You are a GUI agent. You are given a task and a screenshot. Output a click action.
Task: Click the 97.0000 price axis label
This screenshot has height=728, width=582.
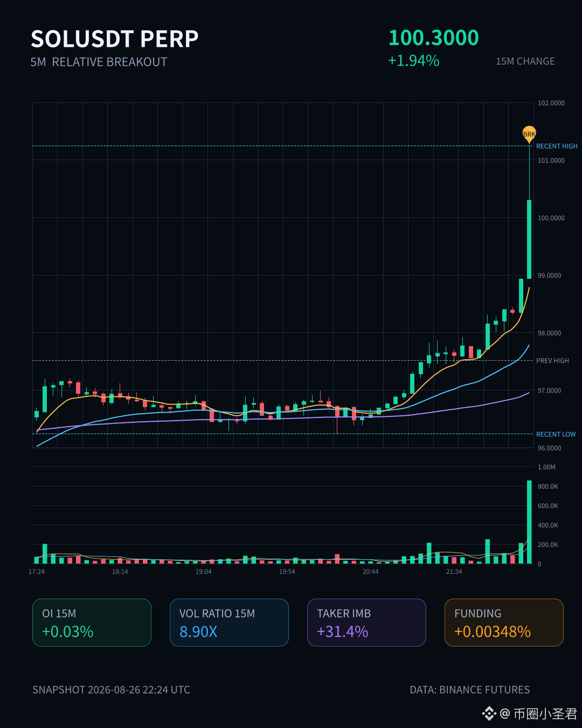point(549,391)
